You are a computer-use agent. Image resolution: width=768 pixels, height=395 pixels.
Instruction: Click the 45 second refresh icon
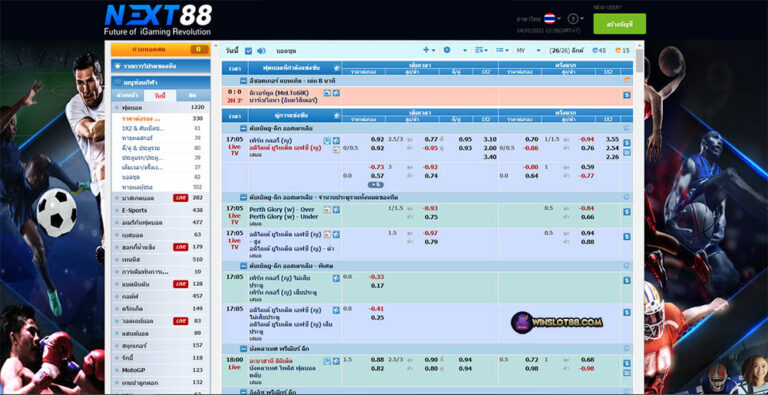pos(599,50)
